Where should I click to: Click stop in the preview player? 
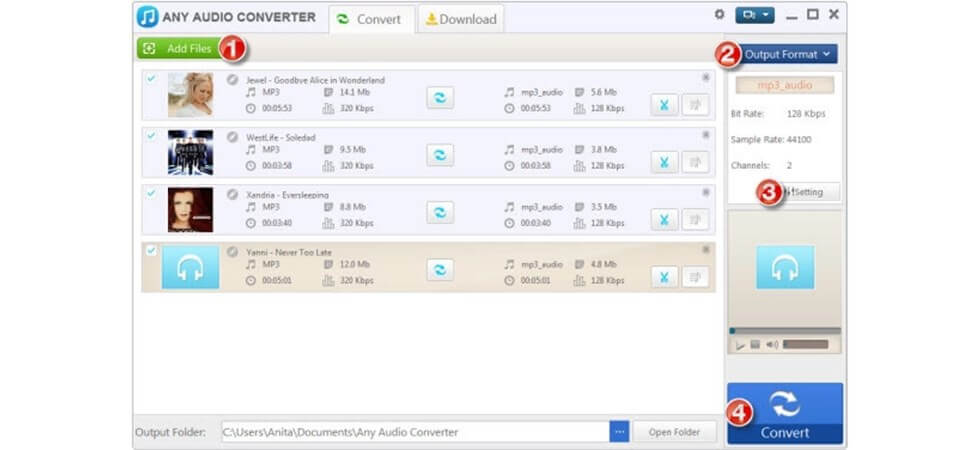click(x=755, y=344)
